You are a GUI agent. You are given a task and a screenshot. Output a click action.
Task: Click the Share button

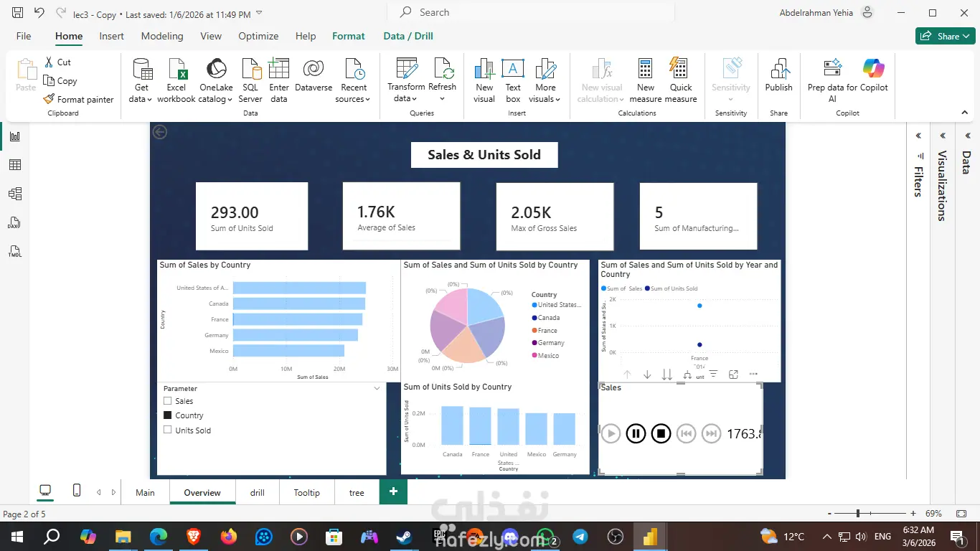tap(945, 36)
